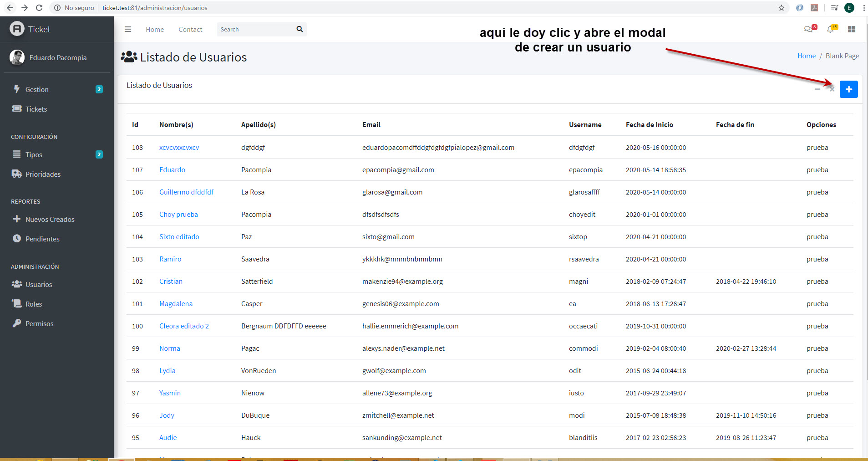Image resolution: width=868 pixels, height=461 pixels.
Task: Click the Ticket brand logo
Action: (x=17, y=29)
